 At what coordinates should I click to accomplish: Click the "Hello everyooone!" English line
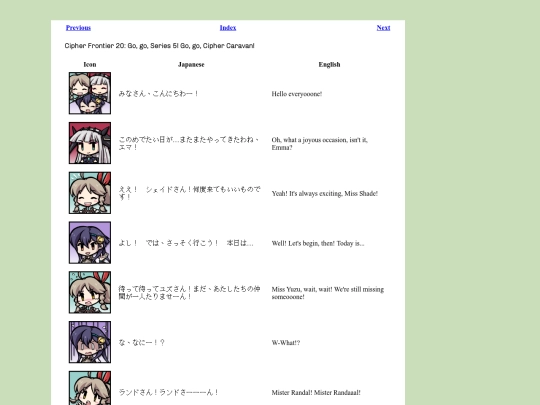(297, 94)
